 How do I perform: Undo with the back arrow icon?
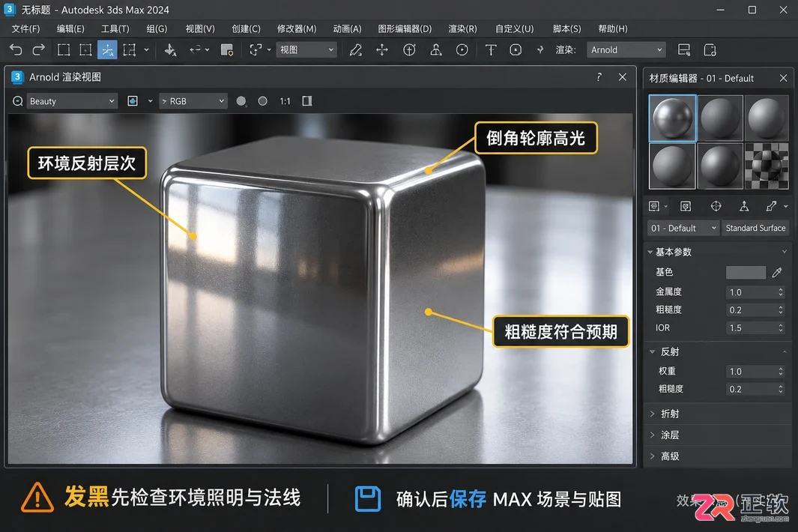coord(16,50)
